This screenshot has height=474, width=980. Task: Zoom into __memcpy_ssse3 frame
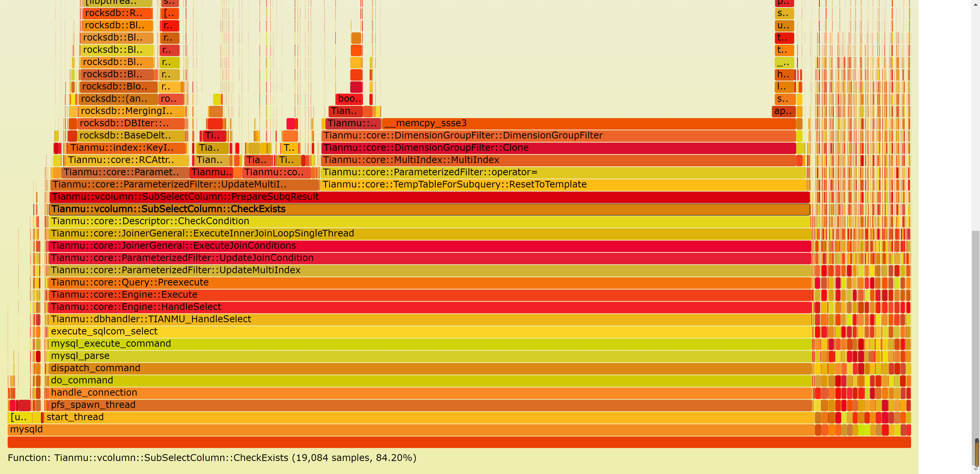(589, 124)
